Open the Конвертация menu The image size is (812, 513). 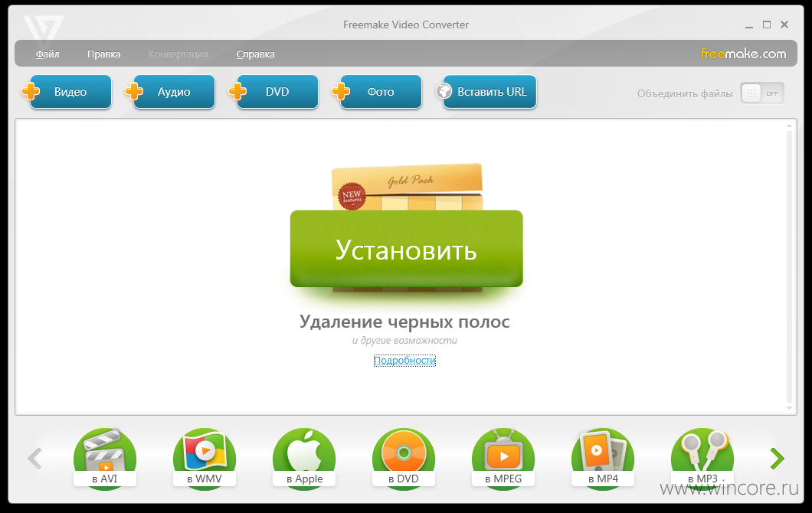178,54
